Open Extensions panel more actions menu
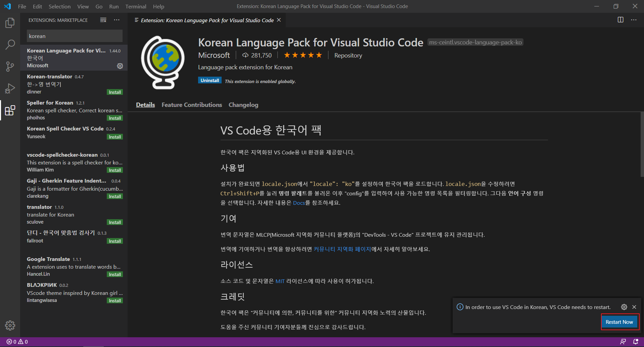Screen dimensions: 644x347 (117, 20)
